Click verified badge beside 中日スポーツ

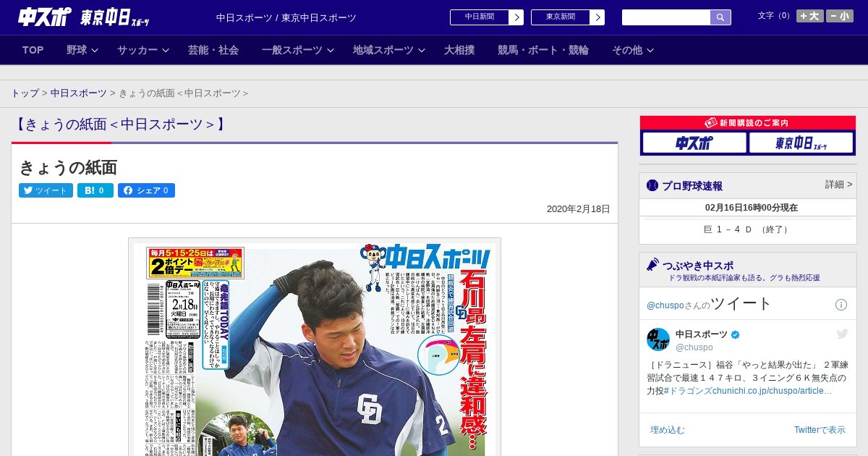coord(736,334)
